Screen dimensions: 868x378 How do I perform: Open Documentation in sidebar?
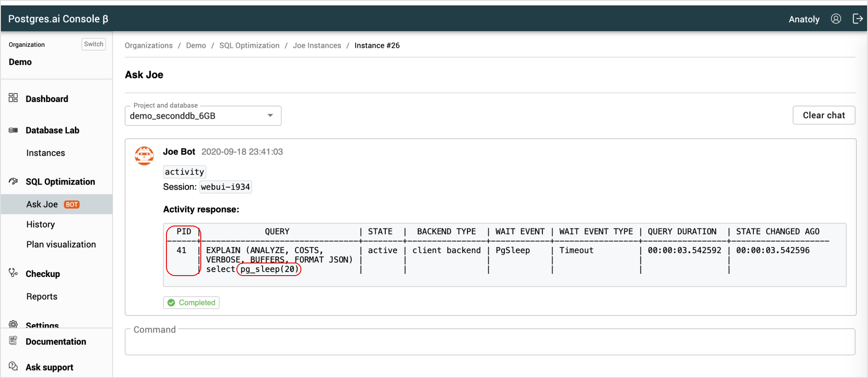(56, 341)
